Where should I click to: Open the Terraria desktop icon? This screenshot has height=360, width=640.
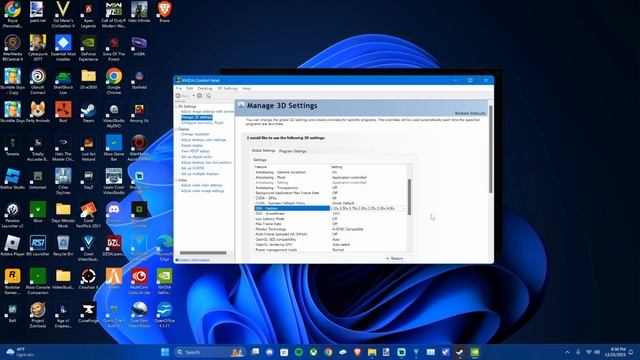[x=12, y=146]
